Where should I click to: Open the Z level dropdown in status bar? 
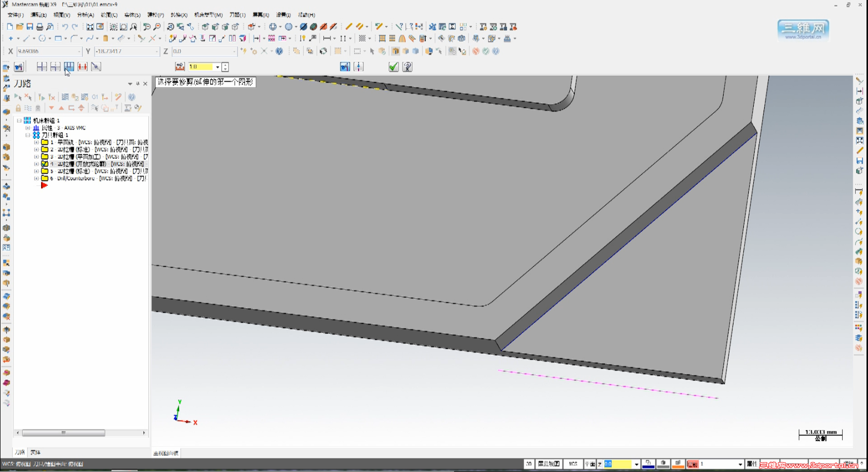[x=636, y=464]
